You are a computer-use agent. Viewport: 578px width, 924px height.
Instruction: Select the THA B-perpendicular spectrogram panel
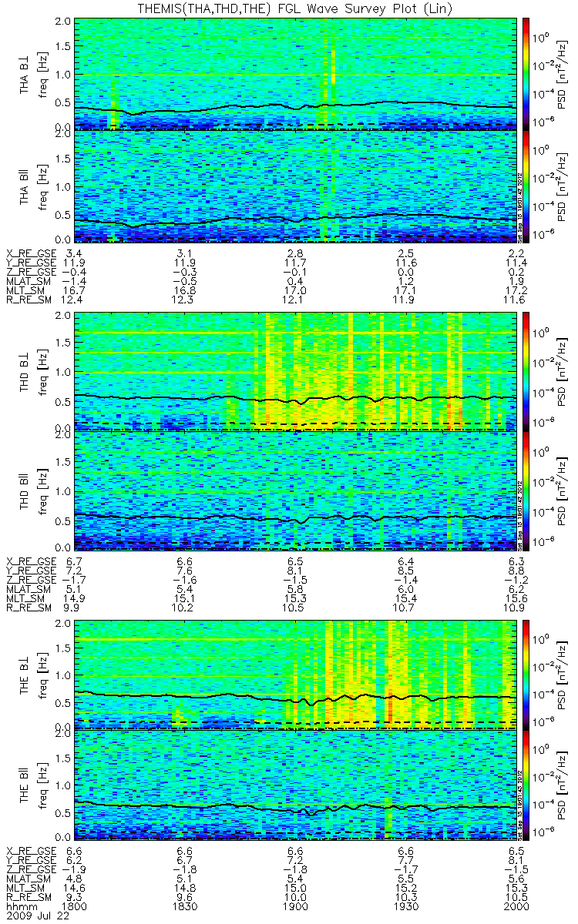tap(295, 73)
